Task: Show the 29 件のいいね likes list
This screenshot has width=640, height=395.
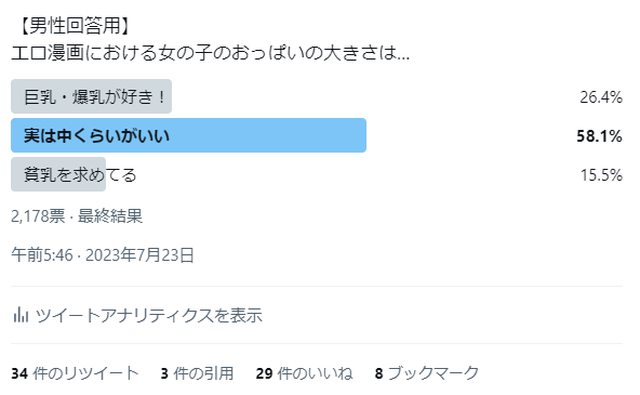Action: click(304, 373)
